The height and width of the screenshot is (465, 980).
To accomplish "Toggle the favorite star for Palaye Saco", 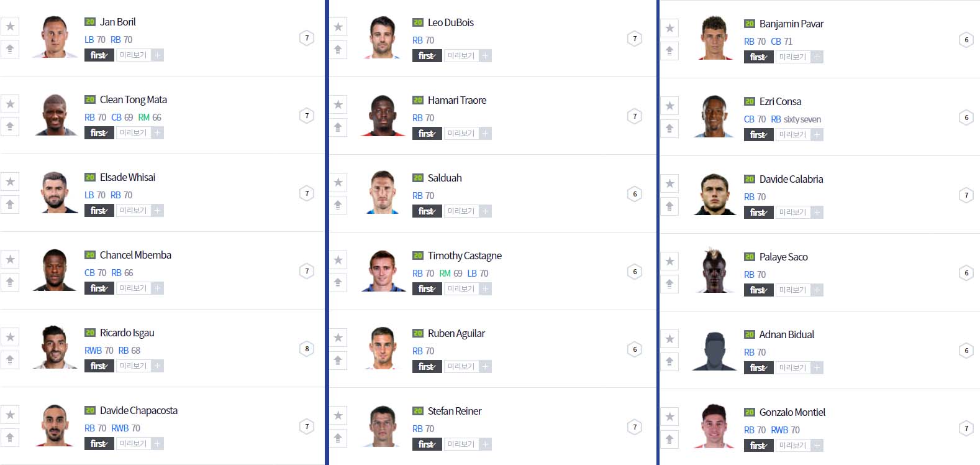I will (669, 261).
